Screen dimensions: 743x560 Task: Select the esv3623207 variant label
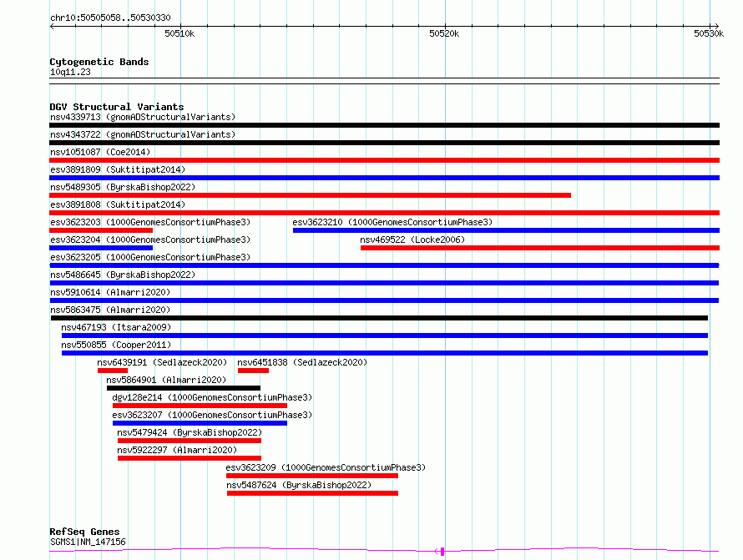pos(212,415)
